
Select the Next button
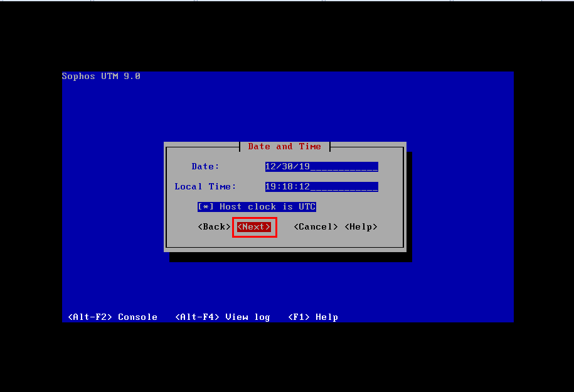[x=254, y=227]
